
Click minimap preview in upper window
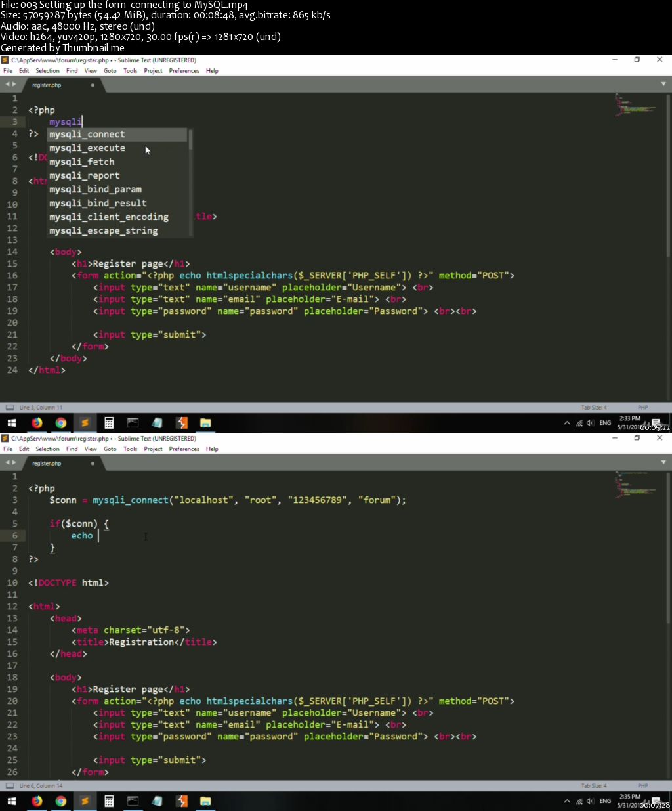(x=635, y=105)
